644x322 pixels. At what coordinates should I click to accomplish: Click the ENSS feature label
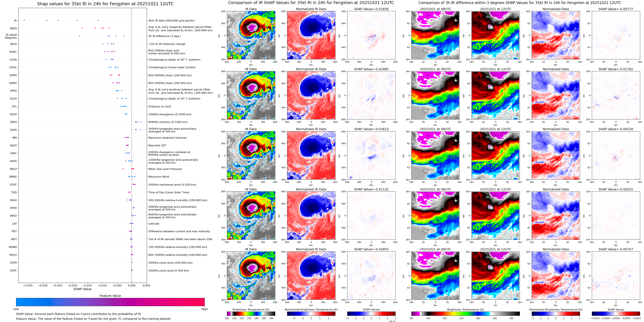(13, 29)
